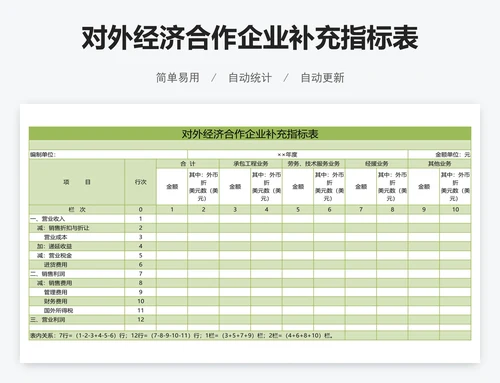This screenshot has height=383, width=500.
Task: Select the 国外所得税 row label
Action: tap(77, 310)
